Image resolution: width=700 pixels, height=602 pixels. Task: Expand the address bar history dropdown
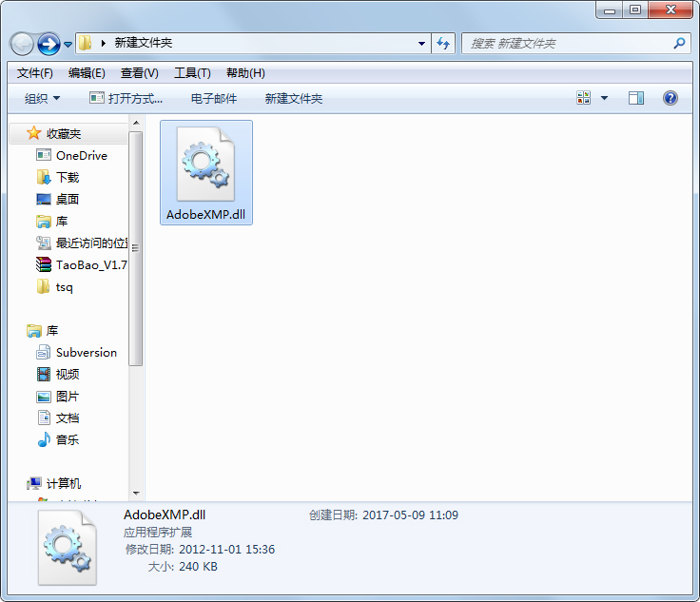pos(421,44)
